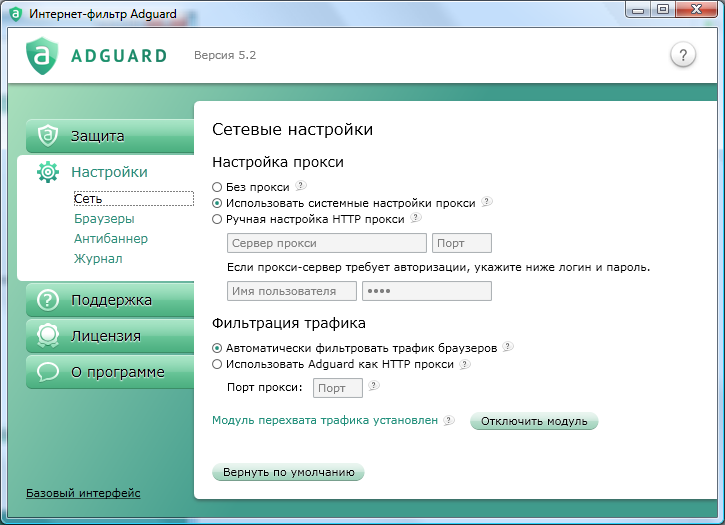Click the speech bubble icon beside О программе

[48, 372]
